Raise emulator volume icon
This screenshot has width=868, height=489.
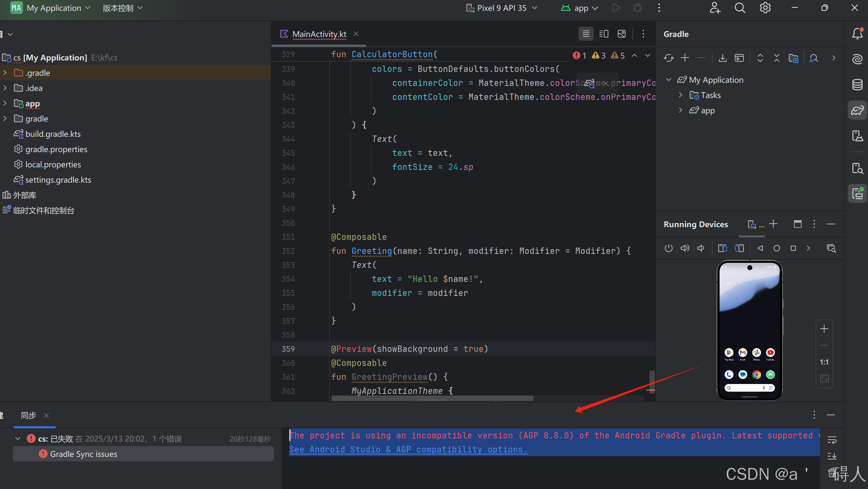[x=685, y=248]
